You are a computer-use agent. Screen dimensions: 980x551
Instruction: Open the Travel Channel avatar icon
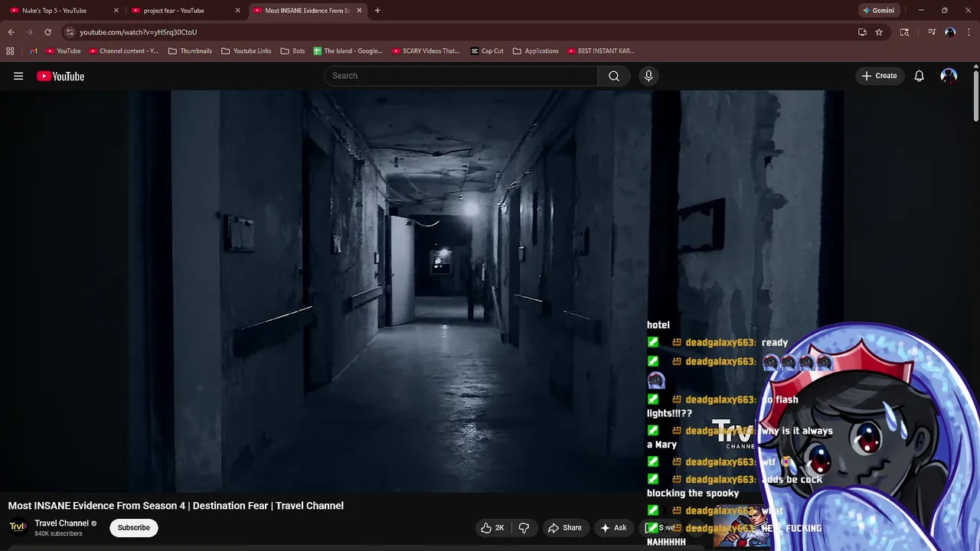click(x=18, y=527)
